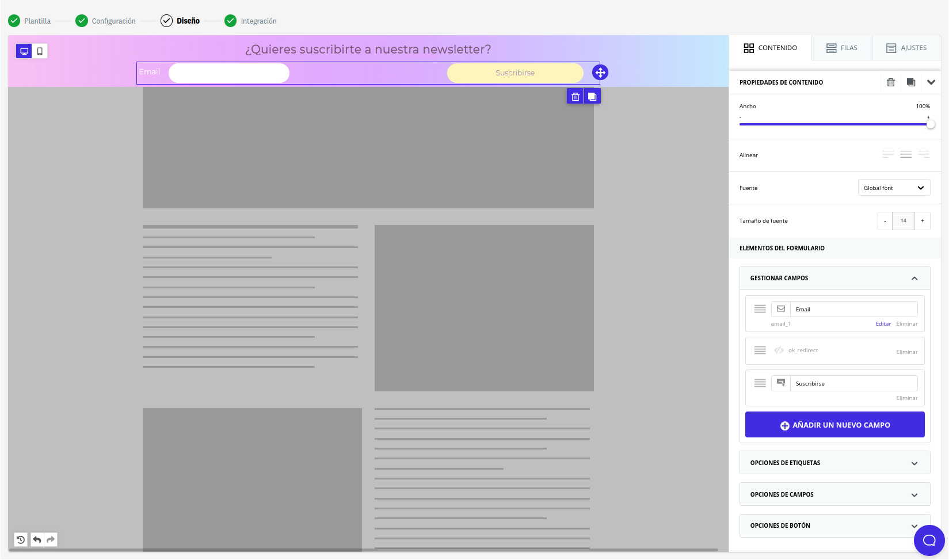Align content to the right
Screen dimensions: 949x560
pyautogui.click(x=924, y=154)
